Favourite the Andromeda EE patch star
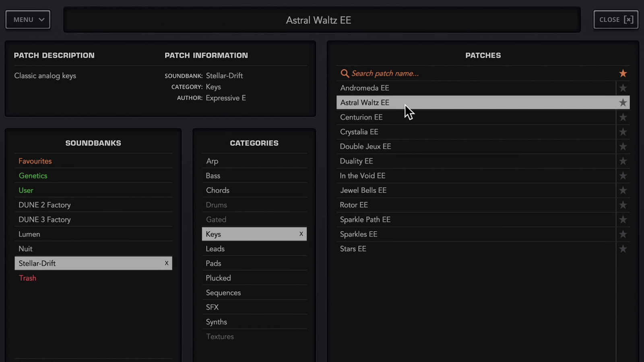644x362 pixels. coord(623,88)
